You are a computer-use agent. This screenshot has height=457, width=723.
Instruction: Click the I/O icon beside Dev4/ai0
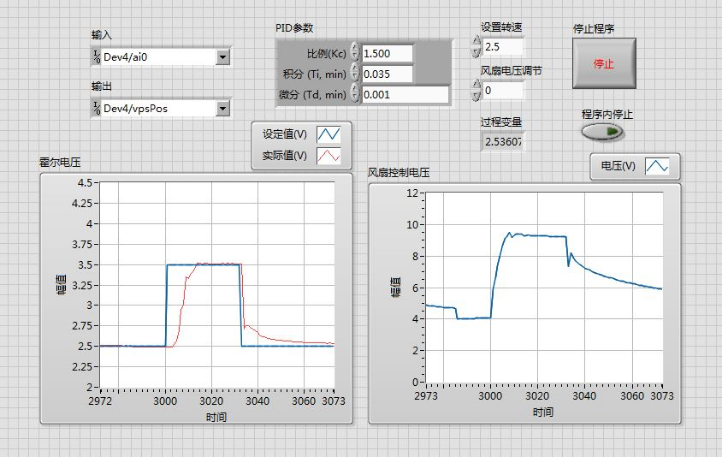pyautogui.click(x=96, y=57)
